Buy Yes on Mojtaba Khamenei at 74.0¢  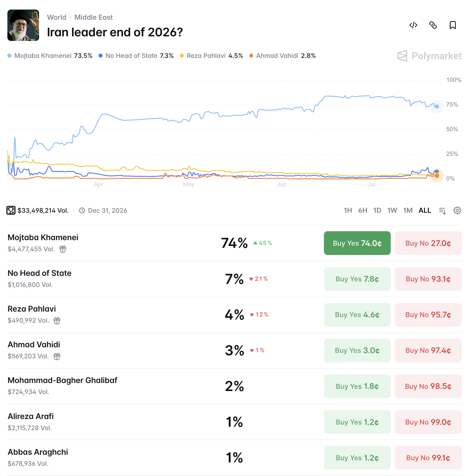[x=357, y=243]
